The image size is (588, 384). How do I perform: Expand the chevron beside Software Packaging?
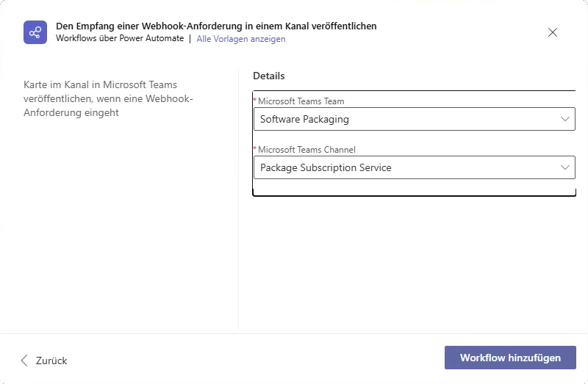tap(564, 119)
